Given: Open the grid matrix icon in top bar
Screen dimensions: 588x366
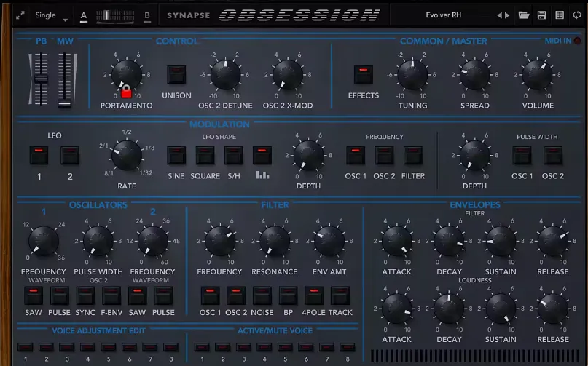Looking at the screenshot, I should click(560, 15).
